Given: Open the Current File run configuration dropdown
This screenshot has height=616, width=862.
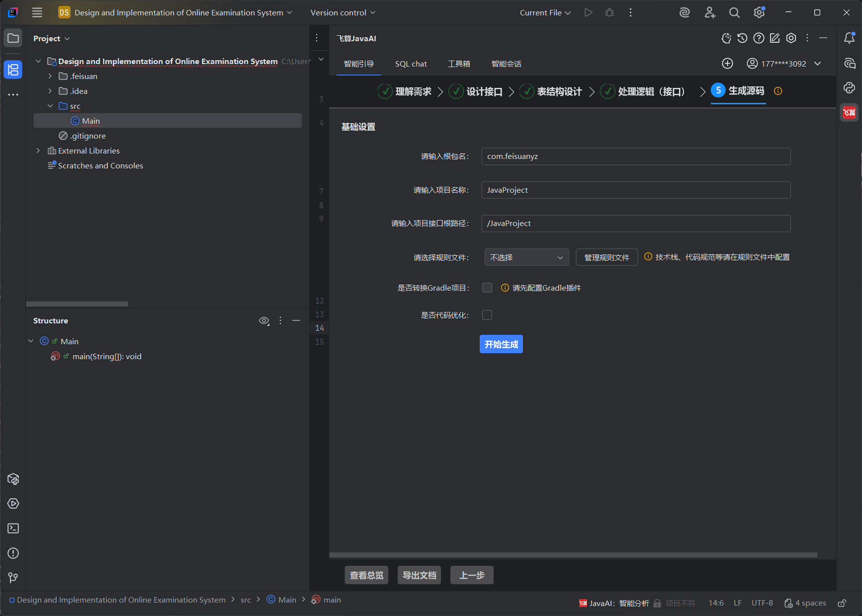Looking at the screenshot, I should (x=545, y=12).
